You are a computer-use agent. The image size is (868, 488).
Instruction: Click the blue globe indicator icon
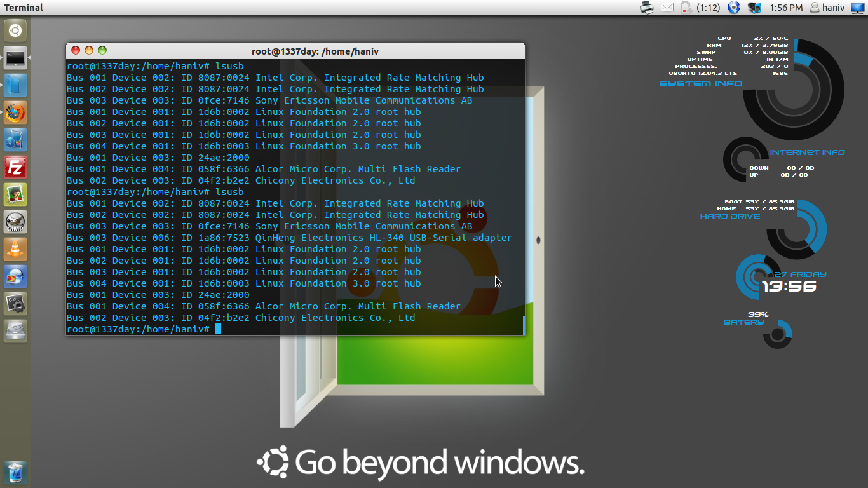734,8
